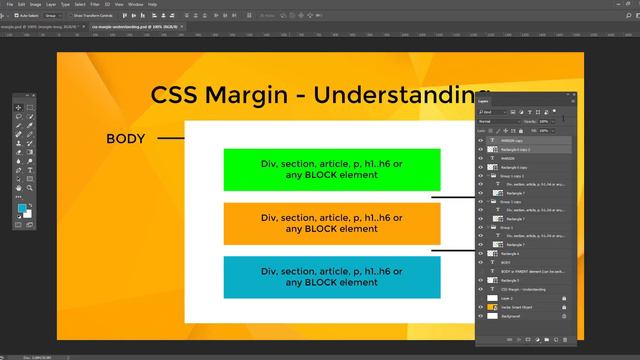Select the Path Selection tool
Screen dimensions: 640x360
click(x=18, y=179)
